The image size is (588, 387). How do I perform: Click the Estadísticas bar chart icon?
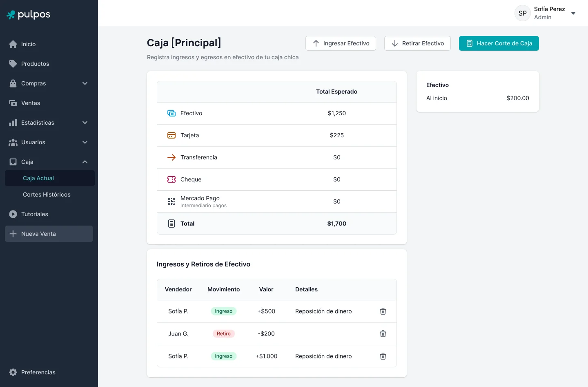[13, 123]
